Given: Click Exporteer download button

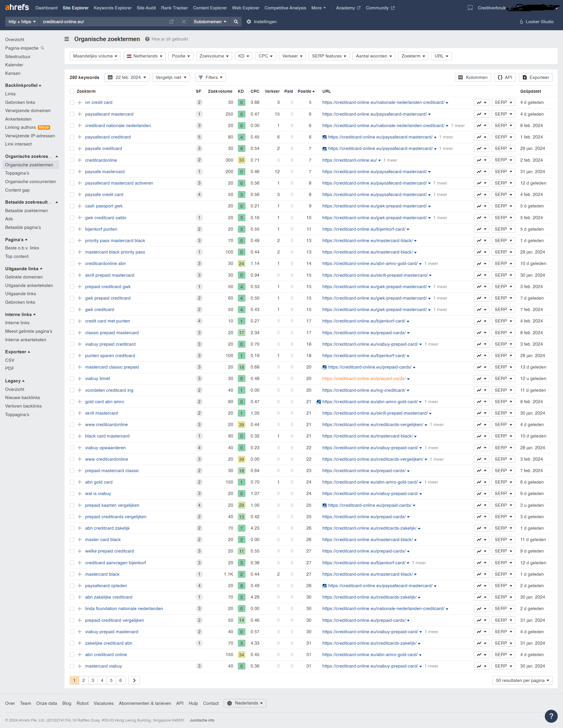Looking at the screenshot, I should (x=536, y=77).
